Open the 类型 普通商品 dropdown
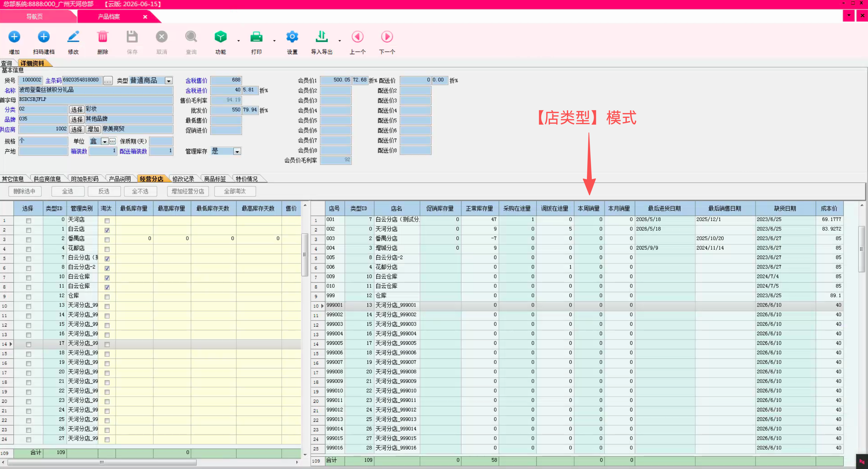This screenshot has height=469, width=868. pyautogui.click(x=169, y=81)
